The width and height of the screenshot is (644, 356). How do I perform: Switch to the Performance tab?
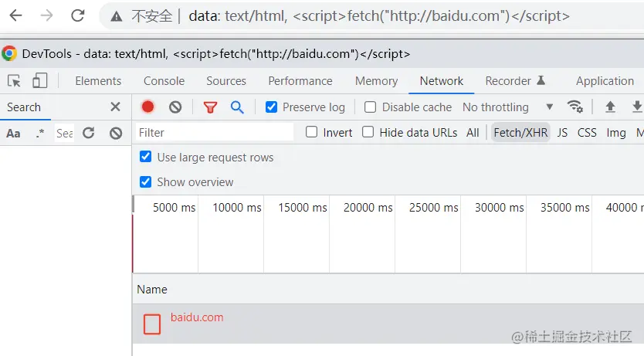click(x=300, y=81)
